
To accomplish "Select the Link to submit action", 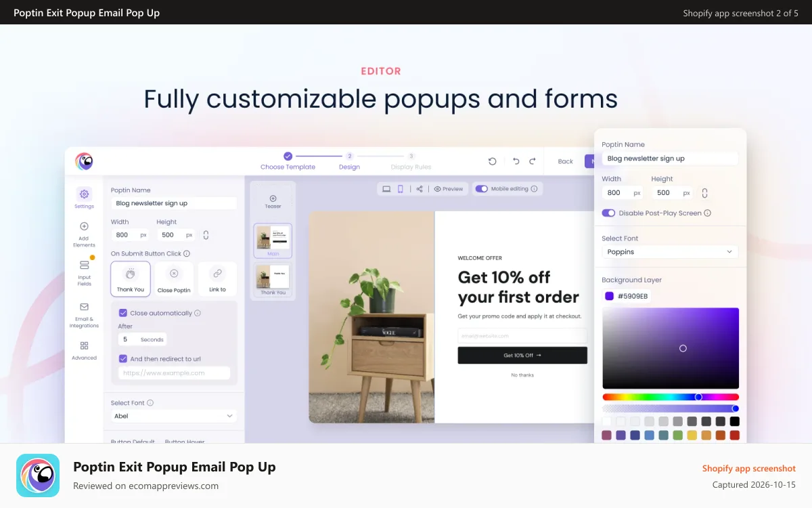I will click(x=217, y=279).
